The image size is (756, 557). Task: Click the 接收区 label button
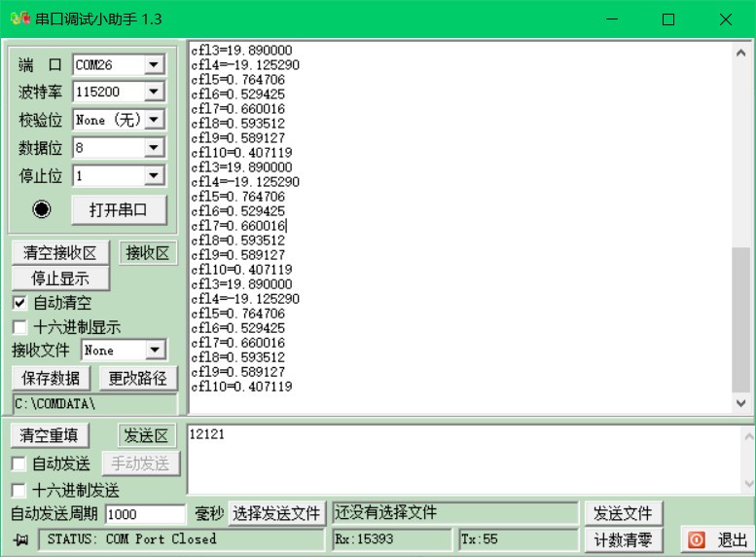pos(148,252)
